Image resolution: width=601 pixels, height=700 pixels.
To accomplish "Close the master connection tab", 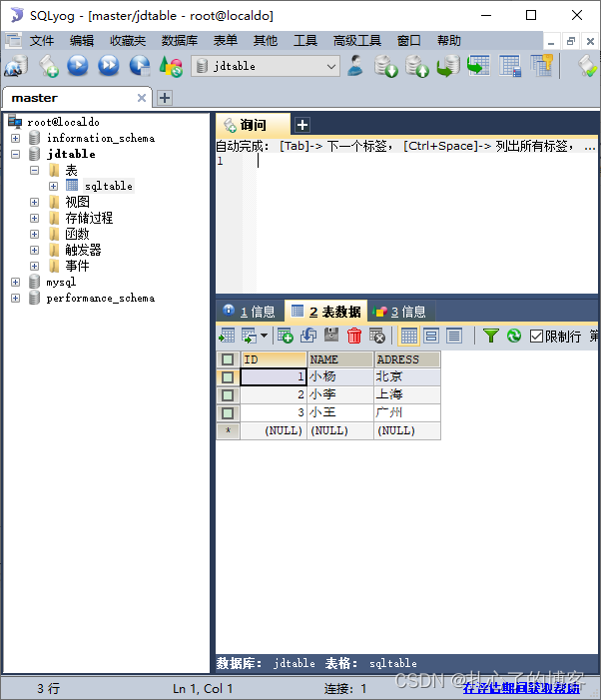I will (142, 98).
